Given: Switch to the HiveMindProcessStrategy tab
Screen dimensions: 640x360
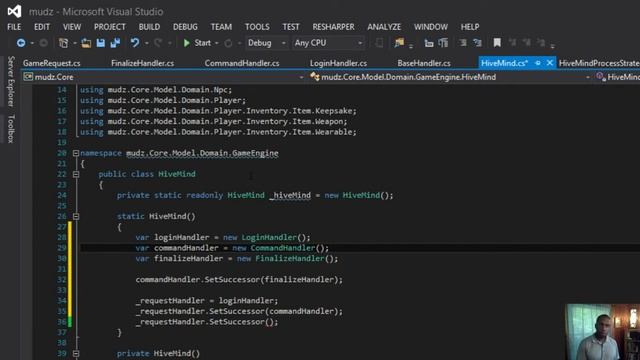Looking at the screenshot, I should point(599,63).
